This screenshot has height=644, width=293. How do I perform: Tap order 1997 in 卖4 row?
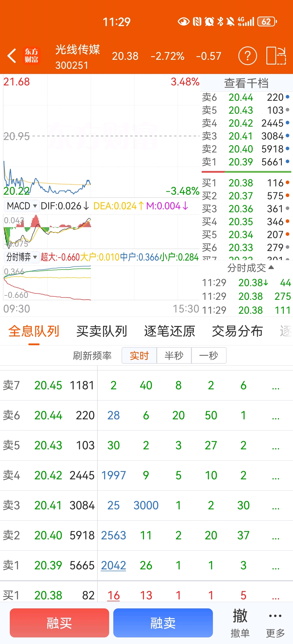click(x=113, y=475)
